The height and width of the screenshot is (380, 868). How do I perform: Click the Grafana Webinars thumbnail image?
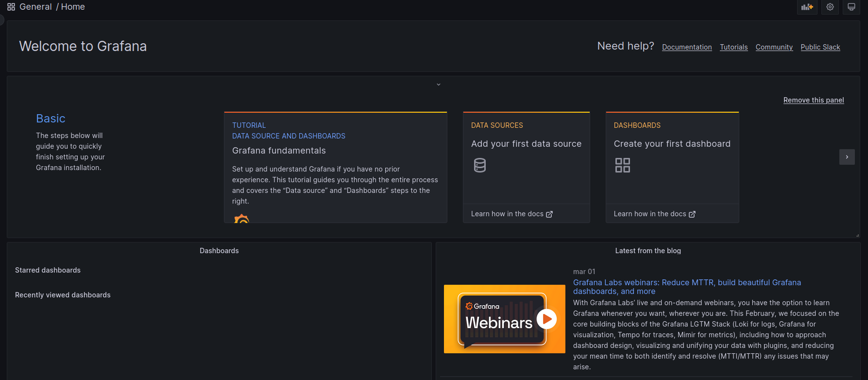[x=505, y=319]
